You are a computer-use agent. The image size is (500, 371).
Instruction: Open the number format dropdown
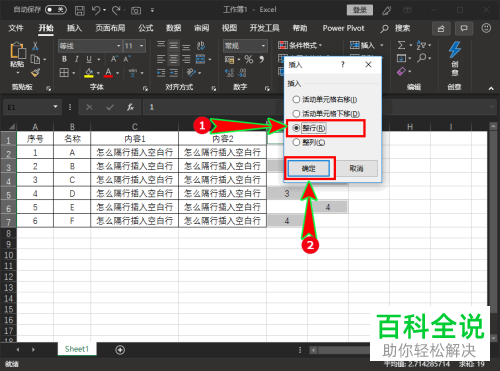263,46
